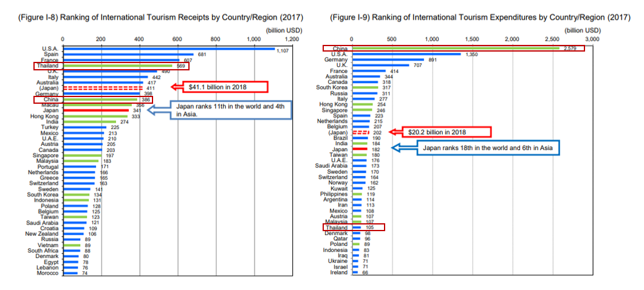Click the "Japan ranks 18th in the world" note
Image resolution: width=644 pixels, height=290 pixels.
[x=489, y=147]
